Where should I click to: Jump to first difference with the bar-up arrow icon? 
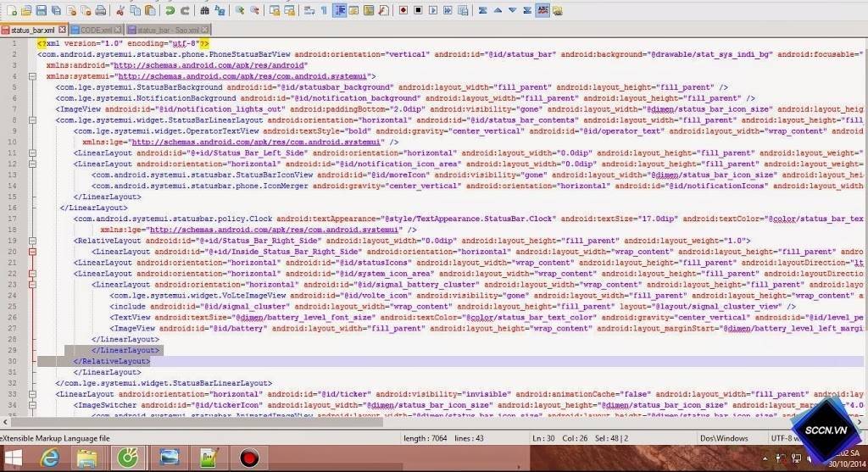point(482,10)
